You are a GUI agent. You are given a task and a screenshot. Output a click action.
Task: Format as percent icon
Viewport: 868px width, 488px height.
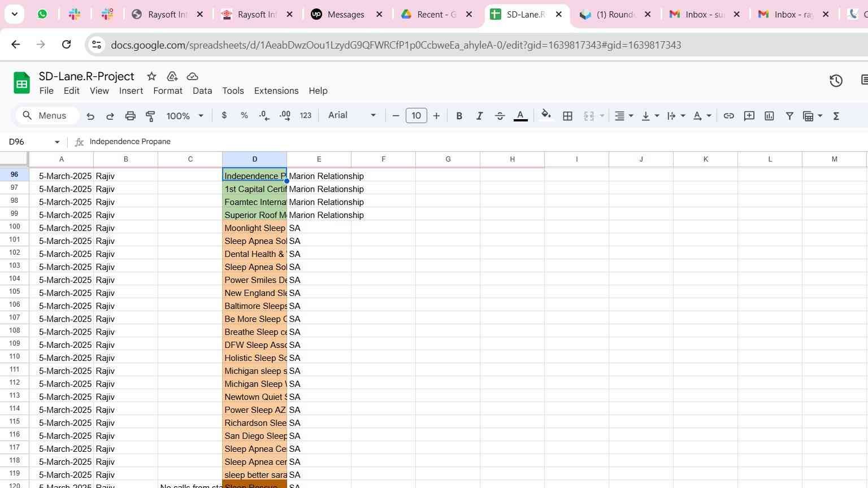tap(244, 115)
